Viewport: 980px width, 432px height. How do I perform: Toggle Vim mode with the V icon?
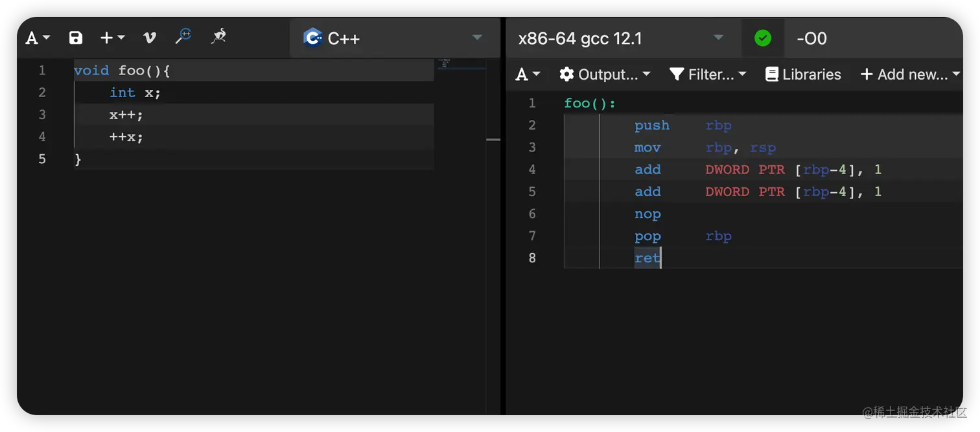150,38
